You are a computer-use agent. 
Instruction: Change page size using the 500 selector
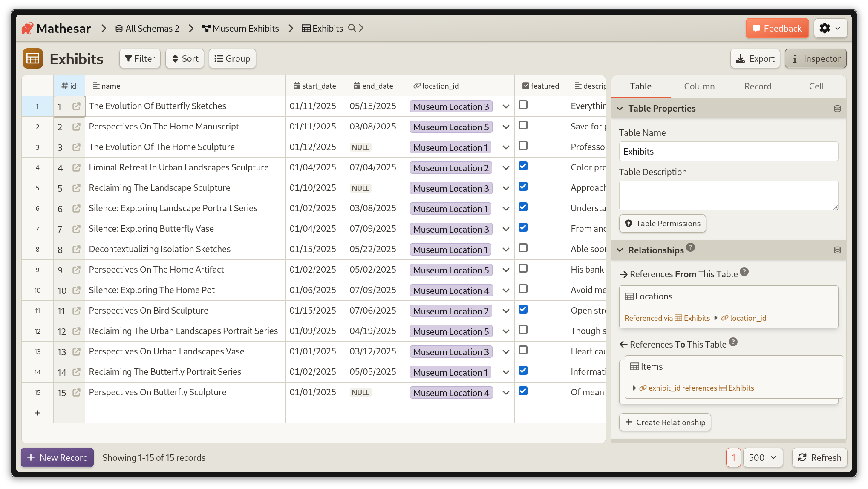click(x=762, y=457)
